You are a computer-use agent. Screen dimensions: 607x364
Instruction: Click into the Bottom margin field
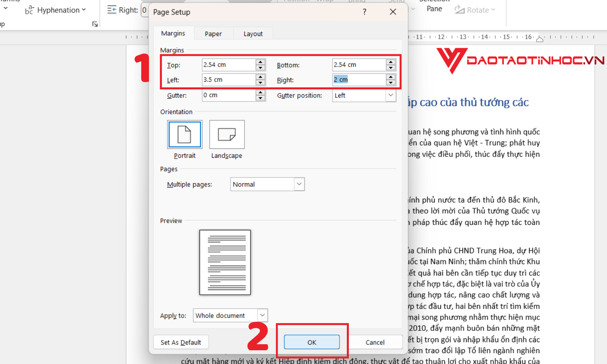click(359, 65)
